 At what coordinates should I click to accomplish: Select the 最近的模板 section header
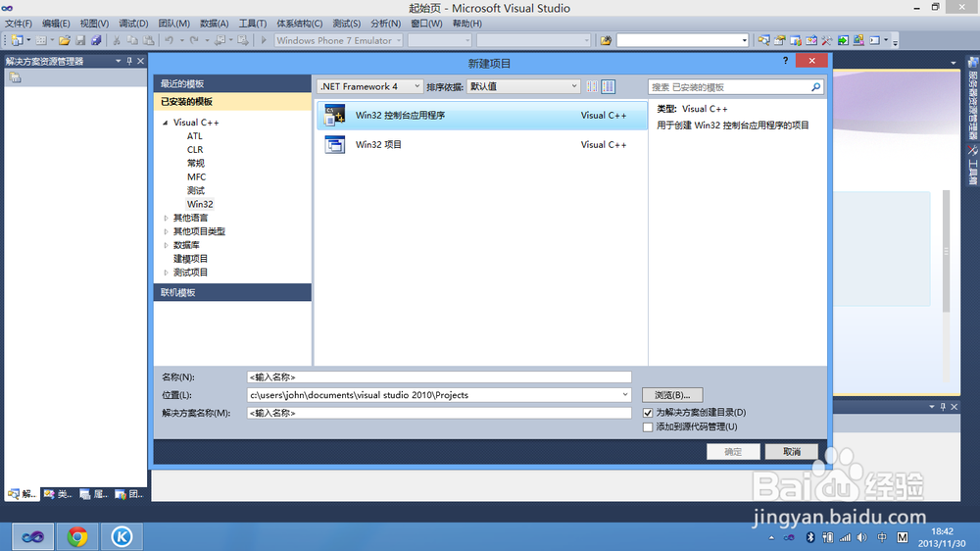tap(232, 83)
